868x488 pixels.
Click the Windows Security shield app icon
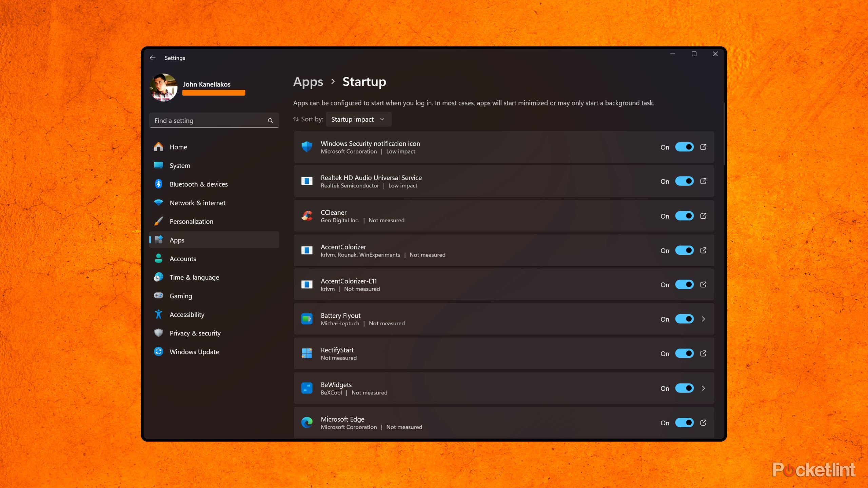[307, 147]
